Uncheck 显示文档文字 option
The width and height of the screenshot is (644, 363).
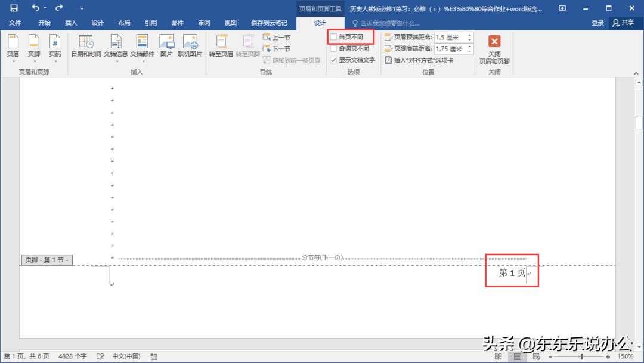pos(333,60)
